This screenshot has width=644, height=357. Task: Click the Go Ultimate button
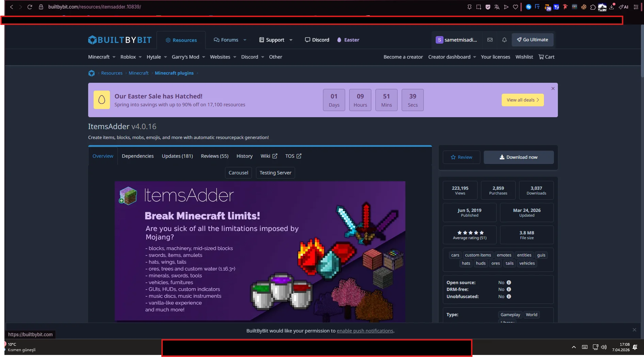pyautogui.click(x=532, y=40)
